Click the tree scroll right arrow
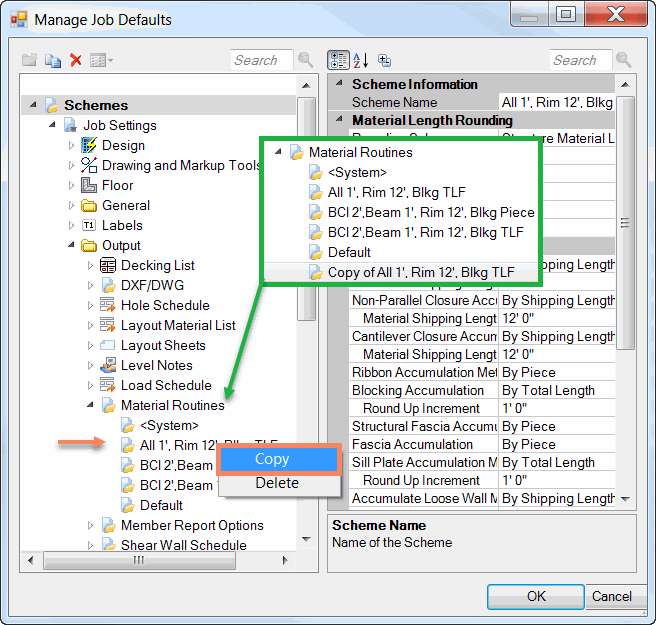Image resolution: width=656 pixels, height=625 pixels. 285,560
